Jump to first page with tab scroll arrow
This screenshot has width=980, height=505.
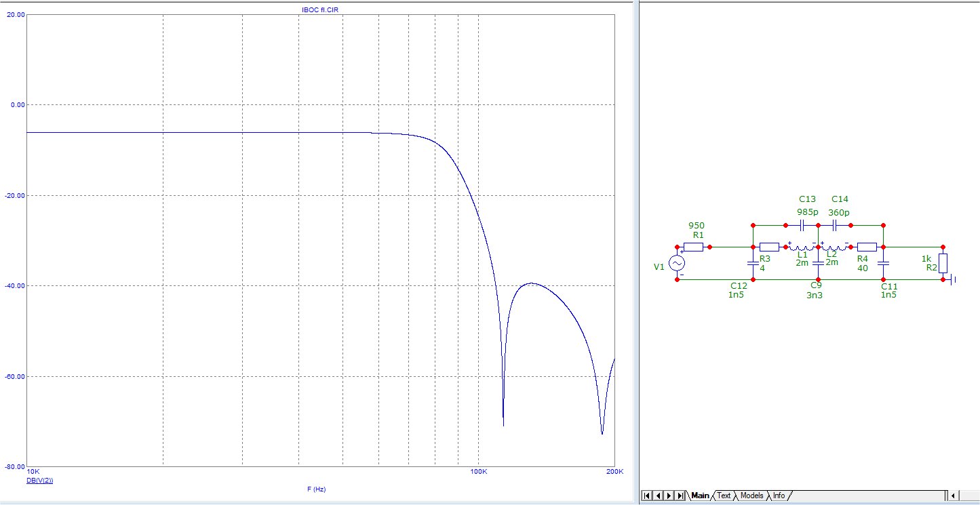pos(646,496)
